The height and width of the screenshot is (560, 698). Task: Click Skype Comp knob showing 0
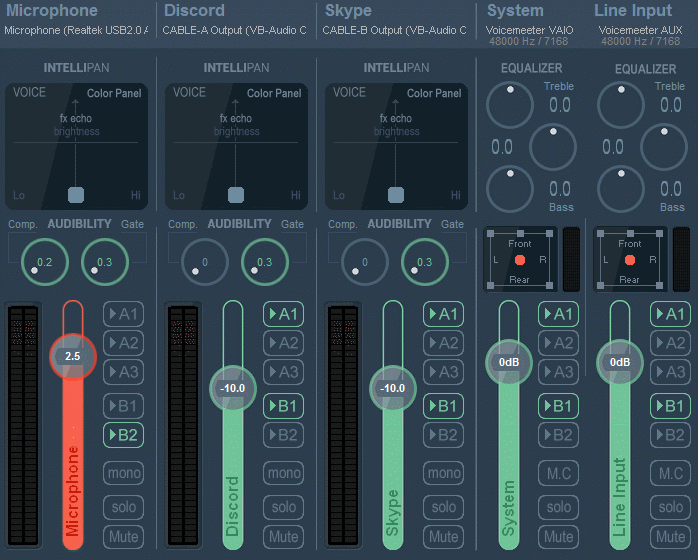(x=365, y=262)
